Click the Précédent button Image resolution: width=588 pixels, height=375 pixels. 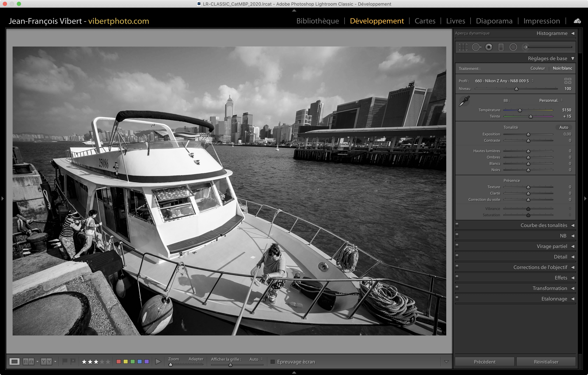tap(484, 362)
